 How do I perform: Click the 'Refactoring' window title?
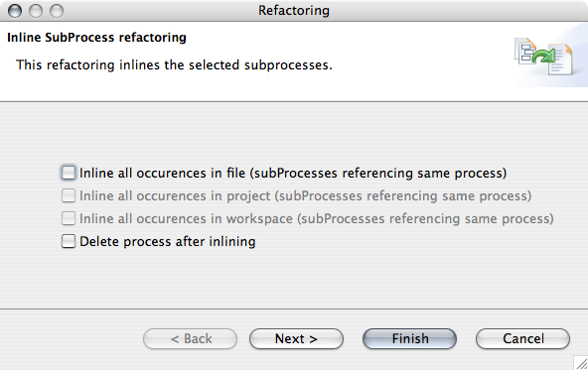[294, 11]
